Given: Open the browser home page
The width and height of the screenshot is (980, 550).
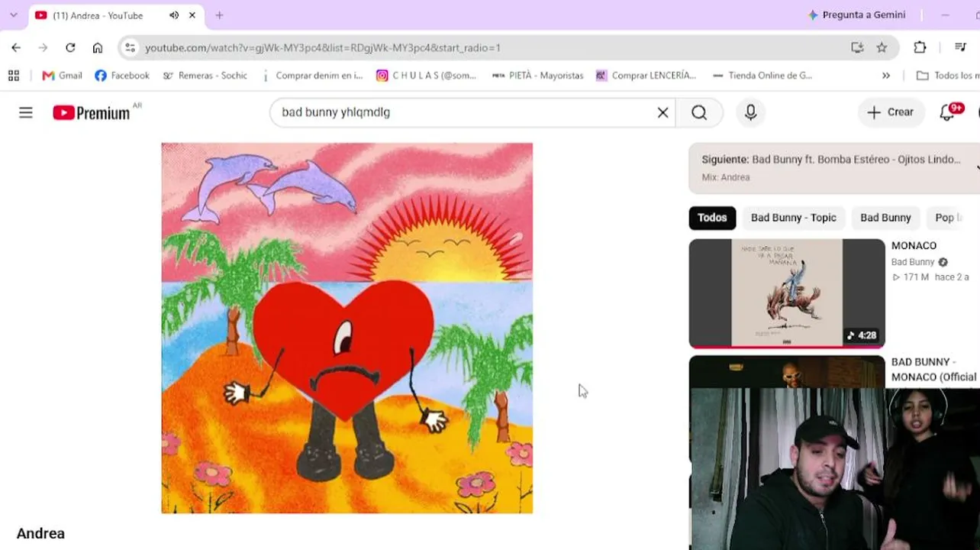Looking at the screenshot, I should coord(98,47).
